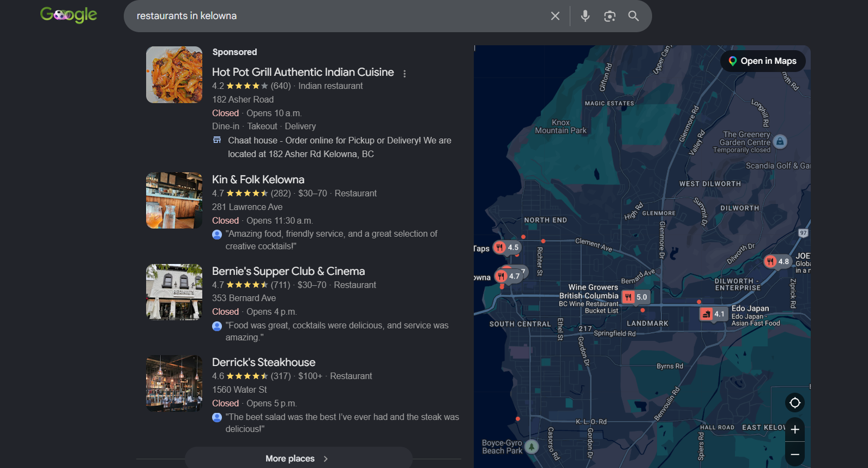The width and height of the screenshot is (868, 468).
Task: Click the beet salad review quote
Action: coord(342,423)
